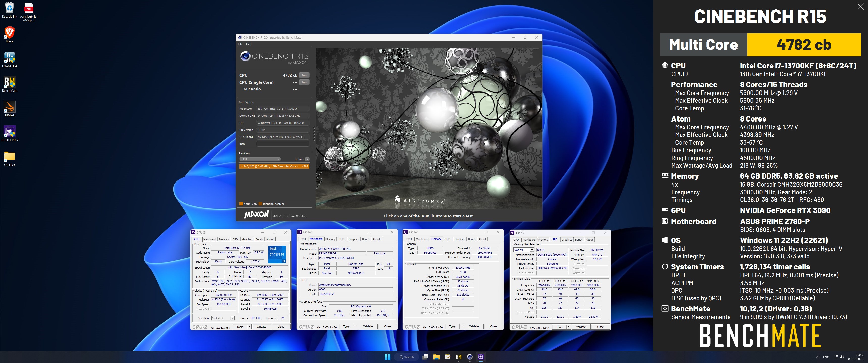Click the Search box in the taskbar
Screen dimensions: 868x363
click(406, 357)
